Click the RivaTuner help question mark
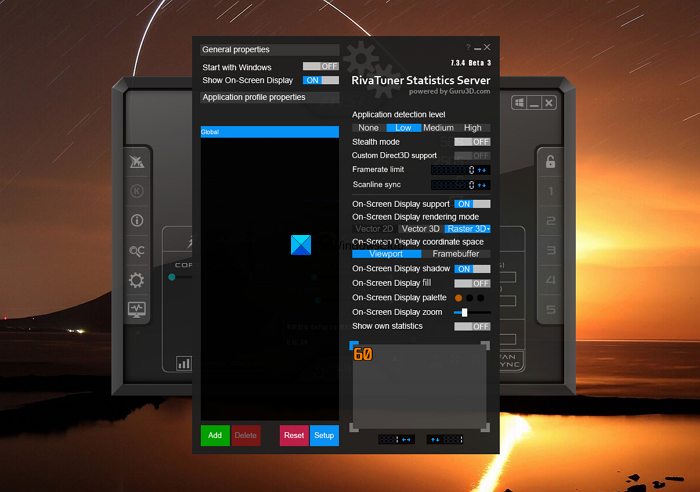The image size is (700, 492). tap(468, 47)
